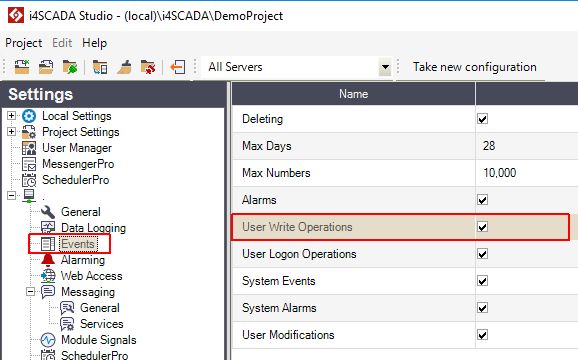Click the User Write Operations label
Image resolution: width=578 pixels, height=360 pixels.
click(x=297, y=227)
